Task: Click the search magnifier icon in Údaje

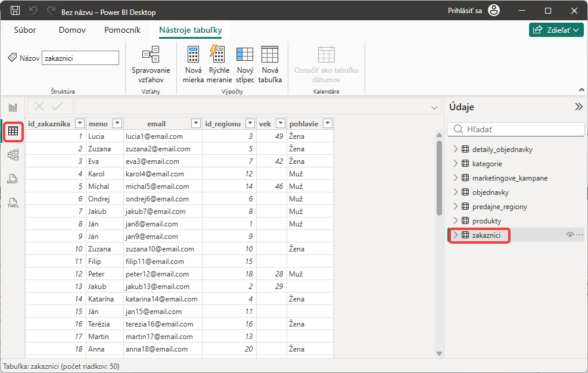Action: (x=458, y=129)
